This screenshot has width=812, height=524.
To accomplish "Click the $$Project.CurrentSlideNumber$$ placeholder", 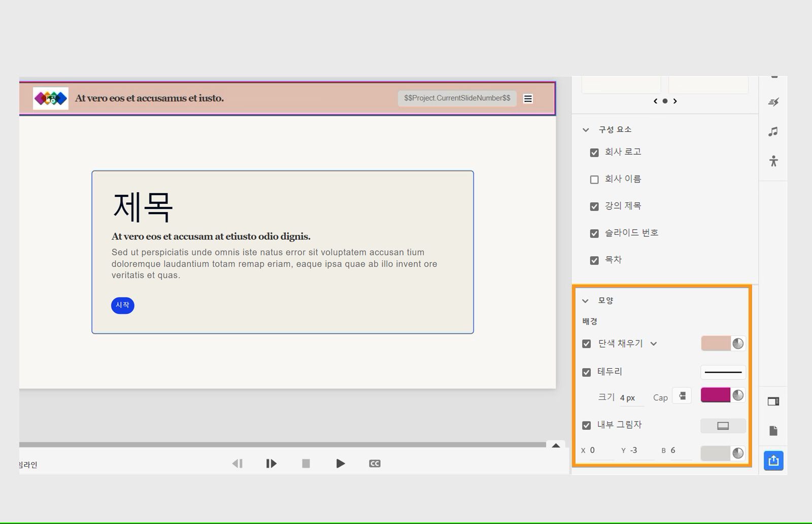I will tap(457, 98).
